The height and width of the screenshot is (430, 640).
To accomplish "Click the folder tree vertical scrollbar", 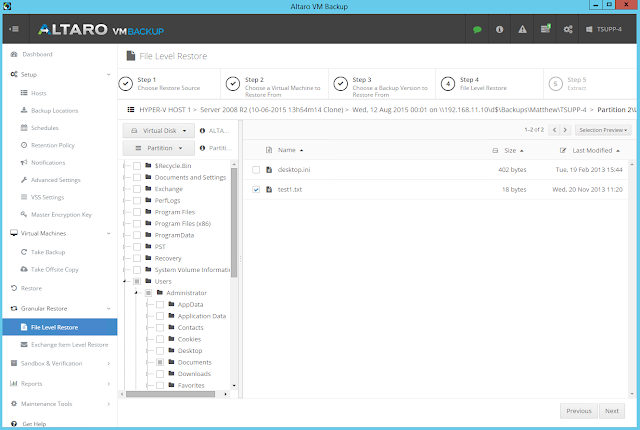I will tap(234, 222).
